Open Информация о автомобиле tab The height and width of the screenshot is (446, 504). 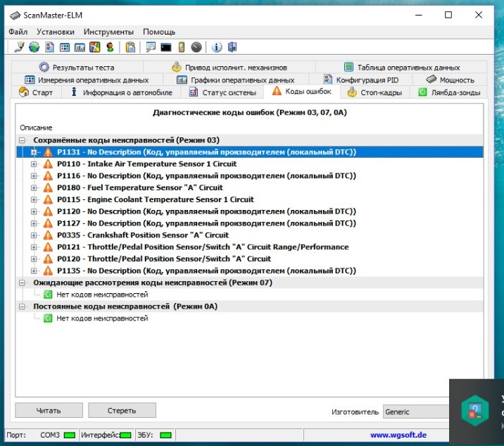coord(121,93)
